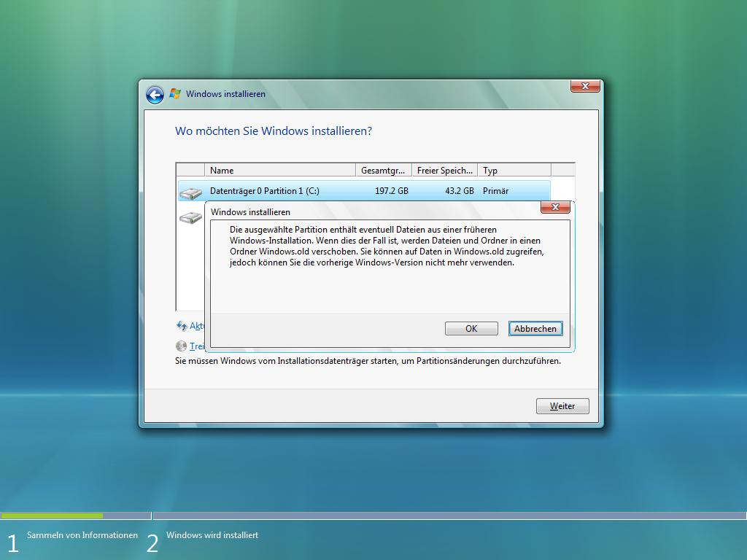Click the 43.2 GB free space cell

click(x=460, y=191)
